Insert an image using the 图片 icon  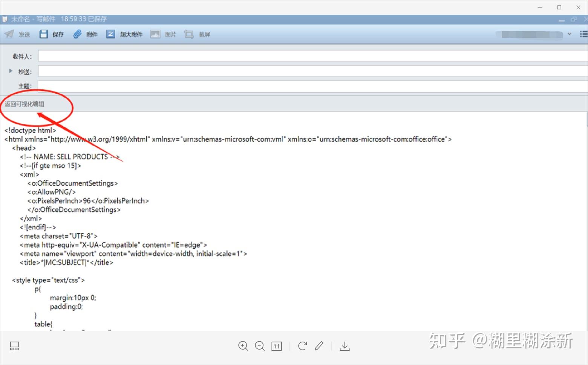pyautogui.click(x=155, y=34)
